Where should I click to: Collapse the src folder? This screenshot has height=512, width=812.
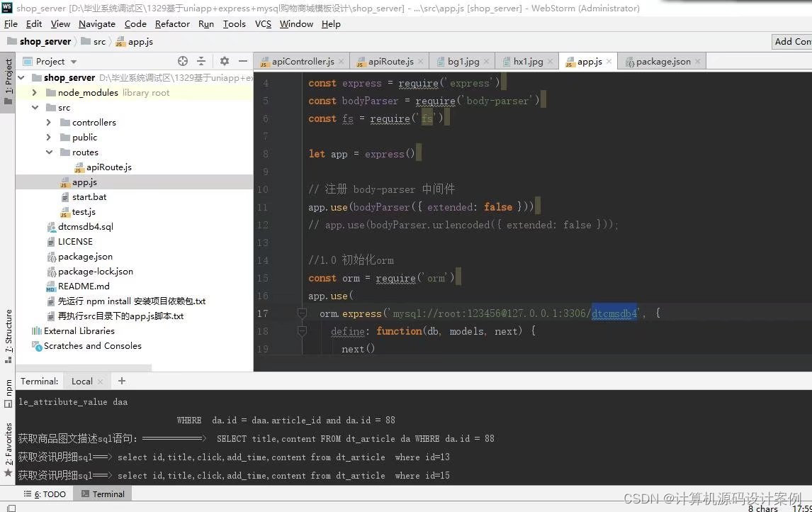(35, 107)
